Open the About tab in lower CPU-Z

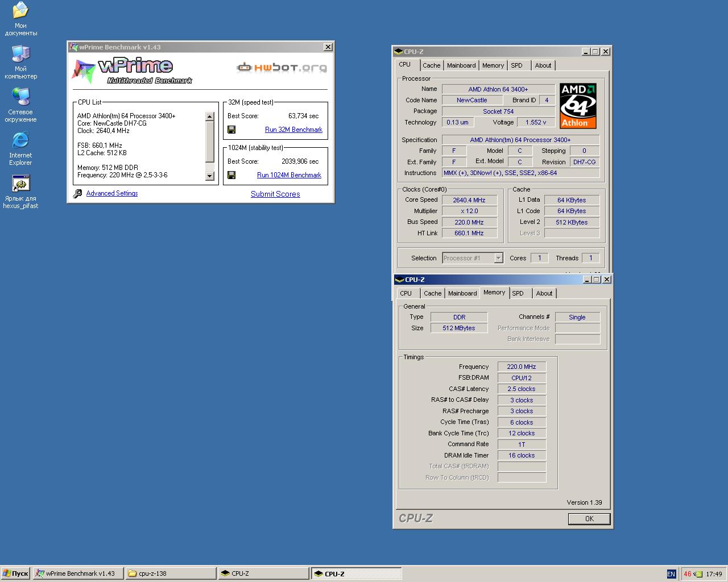[x=544, y=293]
